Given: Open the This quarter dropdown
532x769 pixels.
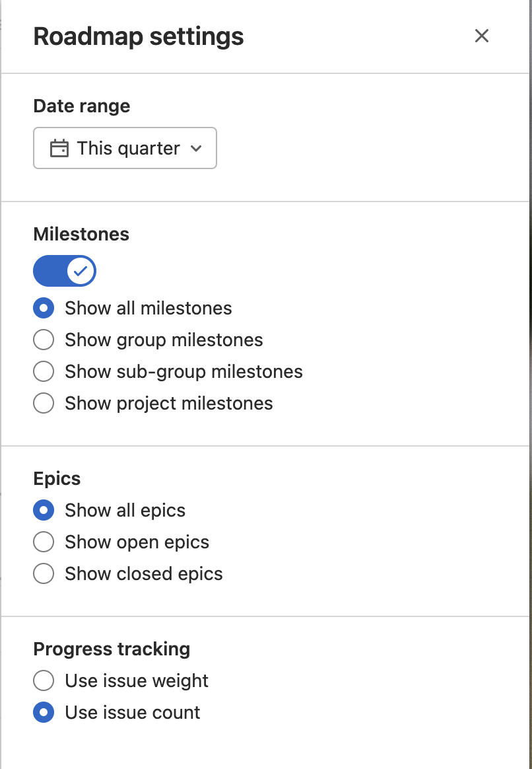Looking at the screenshot, I should [125, 148].
